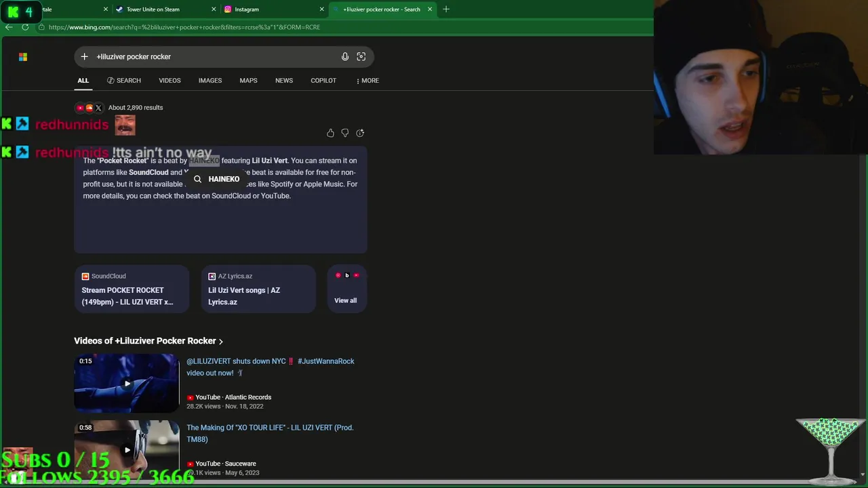Click the Microsoft logo on Bing
This screenshot has width=868, height=488.
tap(23, 57)
